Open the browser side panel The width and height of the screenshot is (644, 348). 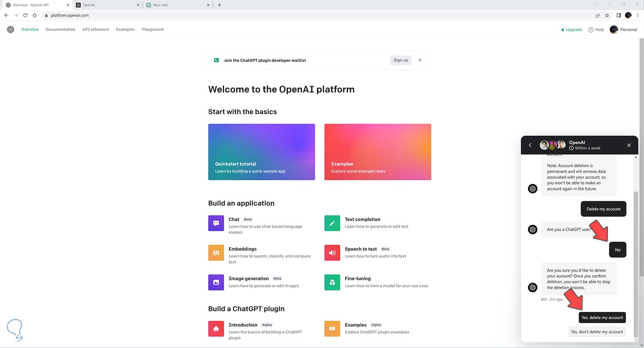point(619,15)
